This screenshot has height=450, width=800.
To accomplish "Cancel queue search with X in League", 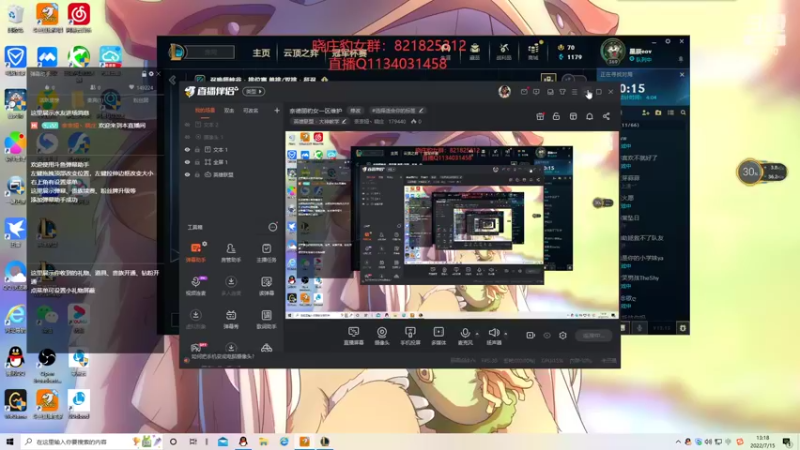I will coord(682,74).
